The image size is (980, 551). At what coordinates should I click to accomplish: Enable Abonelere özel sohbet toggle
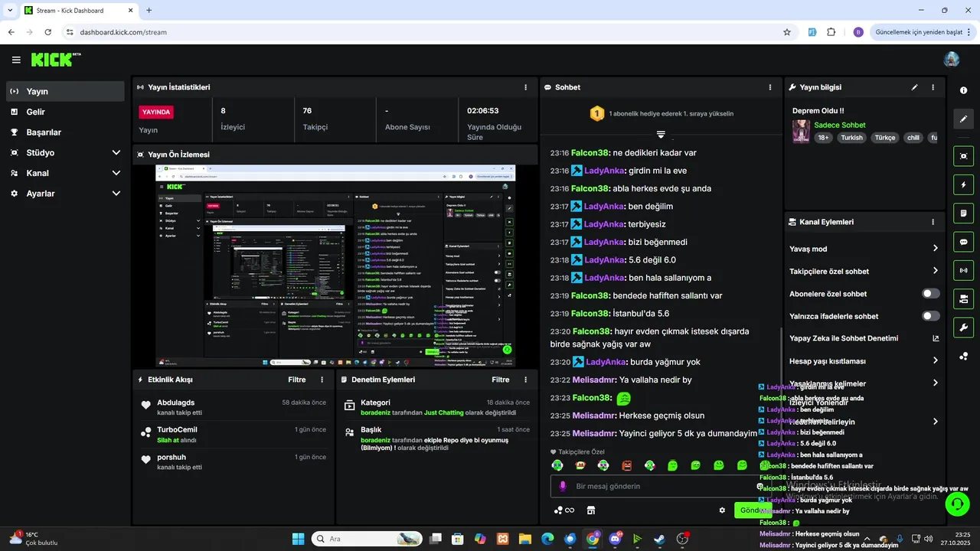(x=930, y=294)
